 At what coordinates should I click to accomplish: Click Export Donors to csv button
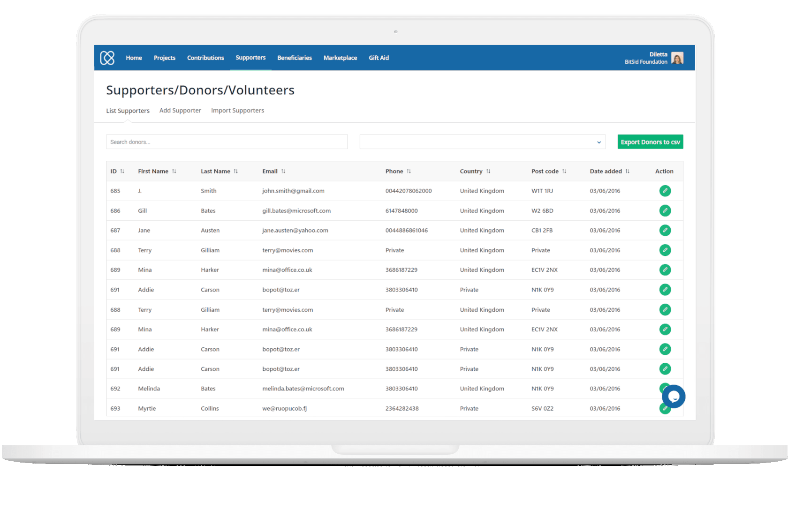(650, 142)
